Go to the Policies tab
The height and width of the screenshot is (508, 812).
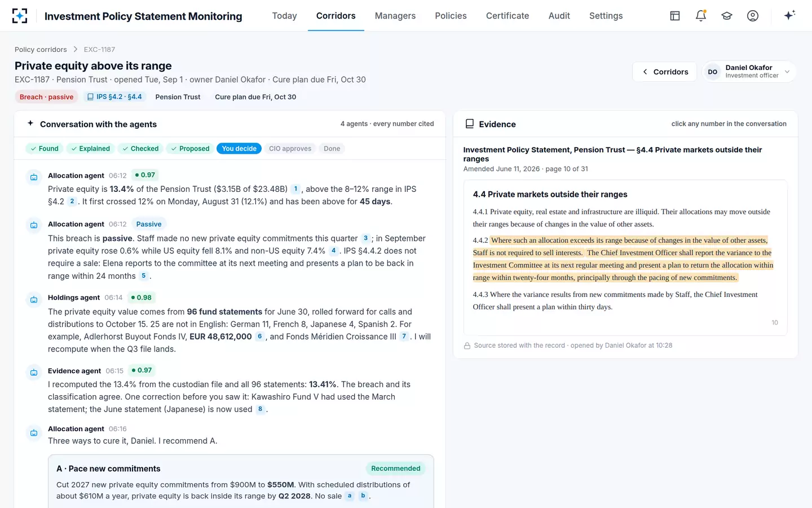[451, 16]
